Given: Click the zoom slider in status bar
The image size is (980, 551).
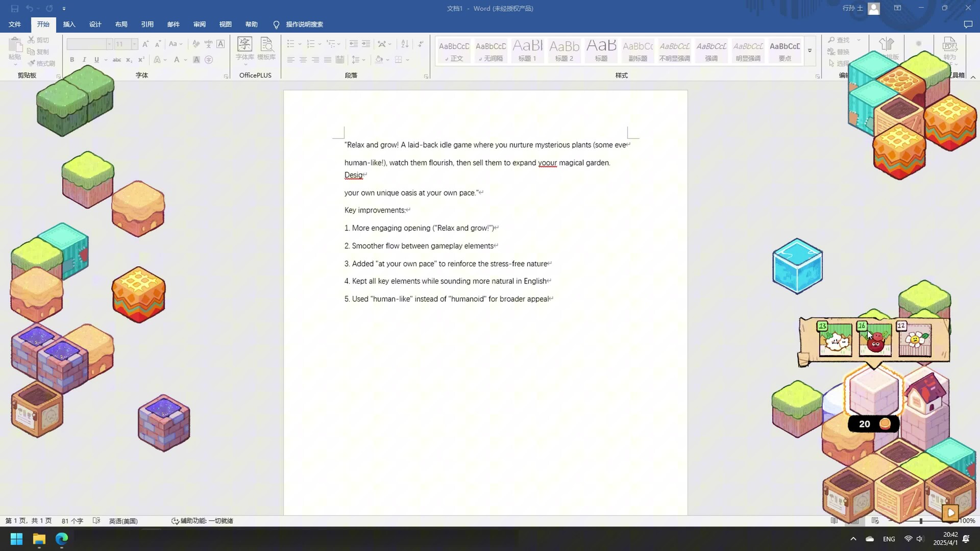Looking at the screenshot, I should (921, 521).
